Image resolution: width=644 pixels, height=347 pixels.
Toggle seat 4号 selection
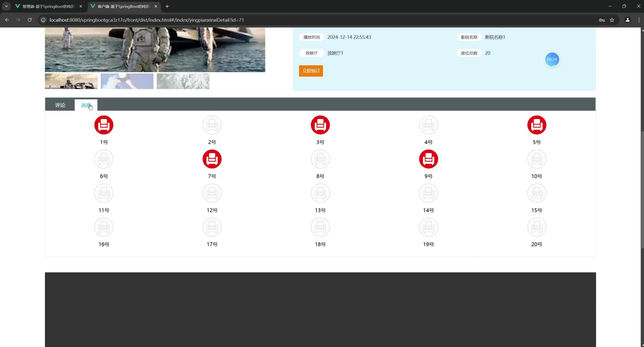point(428,125)
